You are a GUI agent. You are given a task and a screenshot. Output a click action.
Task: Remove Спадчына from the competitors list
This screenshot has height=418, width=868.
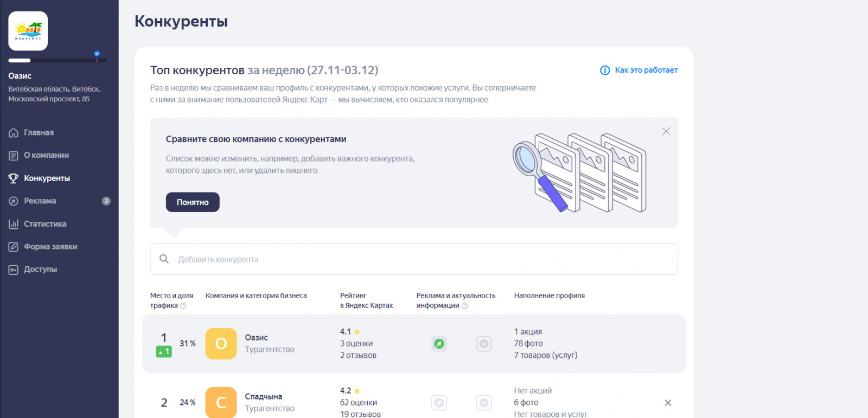[668, 403]
